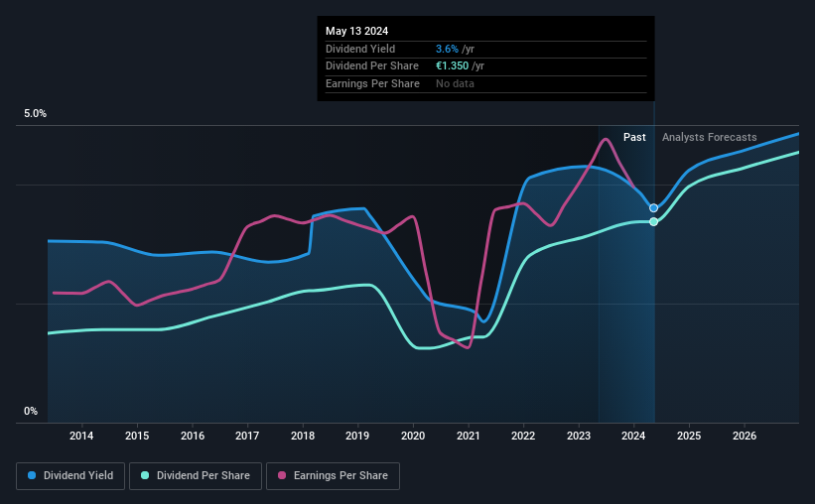Viewport: 815px width, 504px height.
Task: Click the teal Dividend Per Share data point marker
Action: (x=653, y=222)
